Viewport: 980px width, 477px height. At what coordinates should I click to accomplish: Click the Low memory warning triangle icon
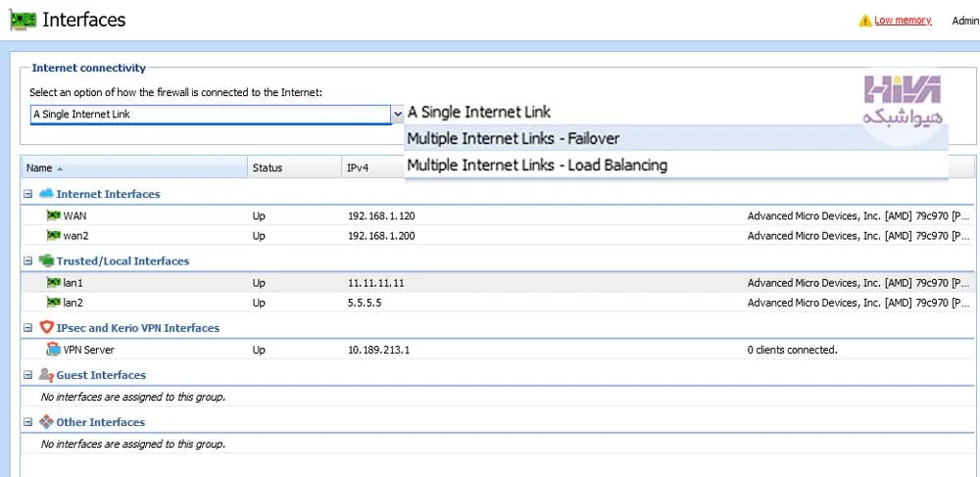point(865,21)
